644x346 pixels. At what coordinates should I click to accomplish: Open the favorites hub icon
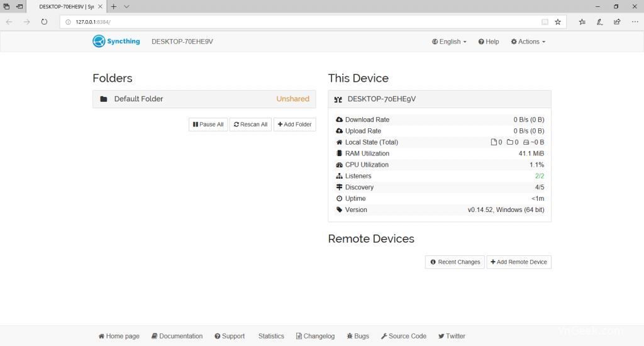582,22
